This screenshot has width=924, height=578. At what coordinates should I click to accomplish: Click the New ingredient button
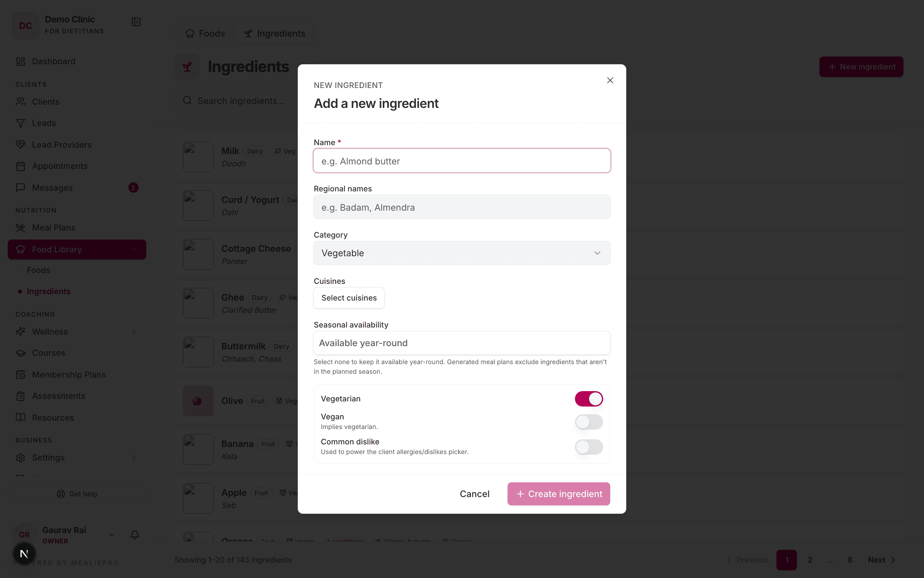[x=861, y=67]
